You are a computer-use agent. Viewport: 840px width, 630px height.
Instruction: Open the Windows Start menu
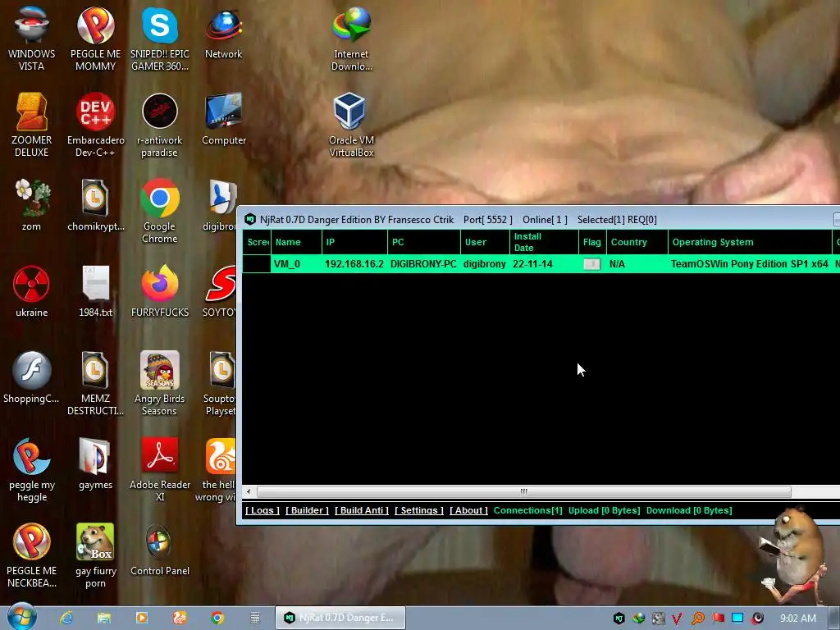[x=21, y=617]
